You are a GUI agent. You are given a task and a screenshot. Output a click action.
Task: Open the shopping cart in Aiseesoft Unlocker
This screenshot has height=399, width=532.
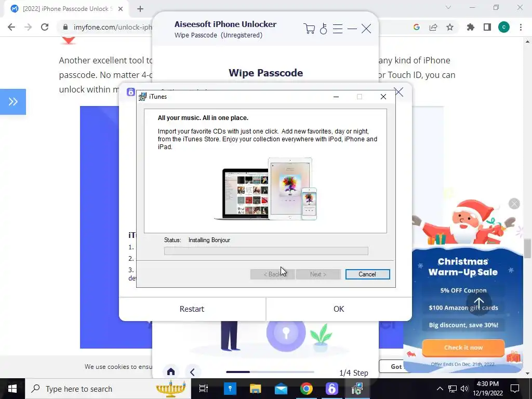tap(309, 29)
